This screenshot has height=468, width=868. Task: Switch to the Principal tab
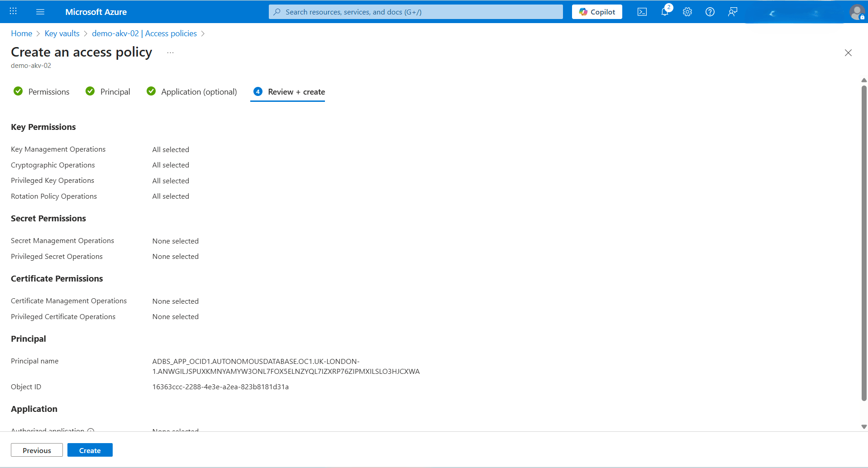pyautogui.click(x=115, y=91)
